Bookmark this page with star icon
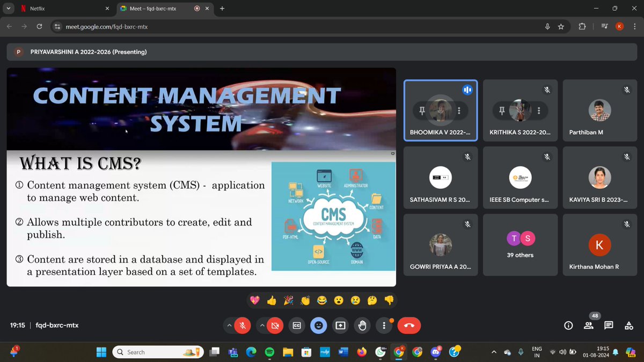This screenshot has height=362, width=644. point(561,26)
